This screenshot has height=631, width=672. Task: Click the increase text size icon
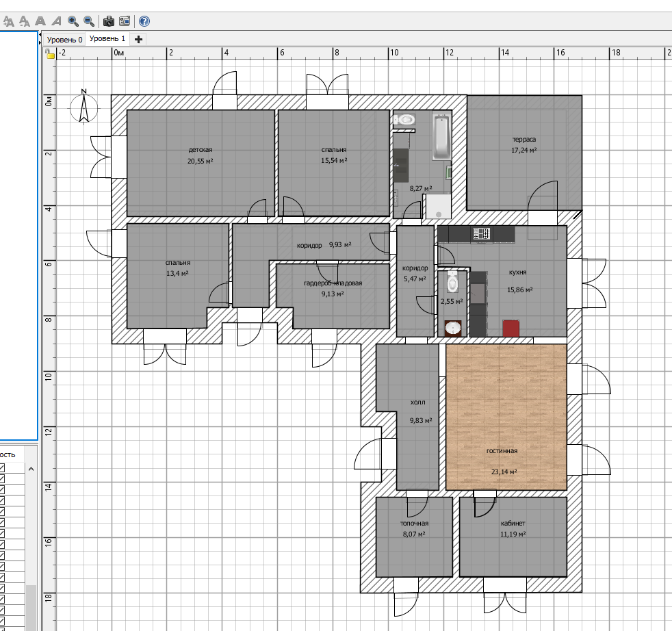8,21
